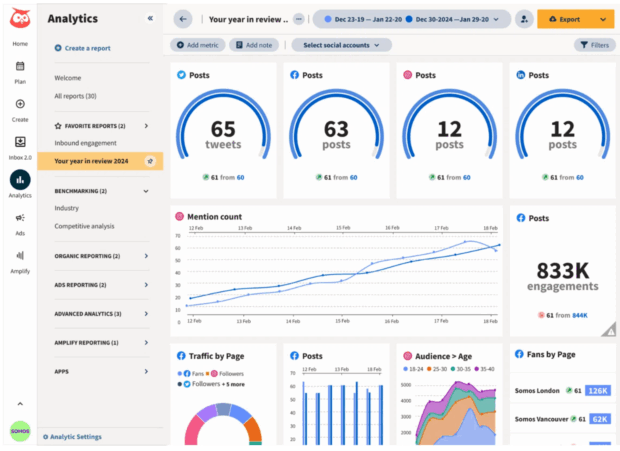Open the Ads megaphone icon
This screenshot has width=620, height=451.
pyautogui.click(x=20, y=218)
